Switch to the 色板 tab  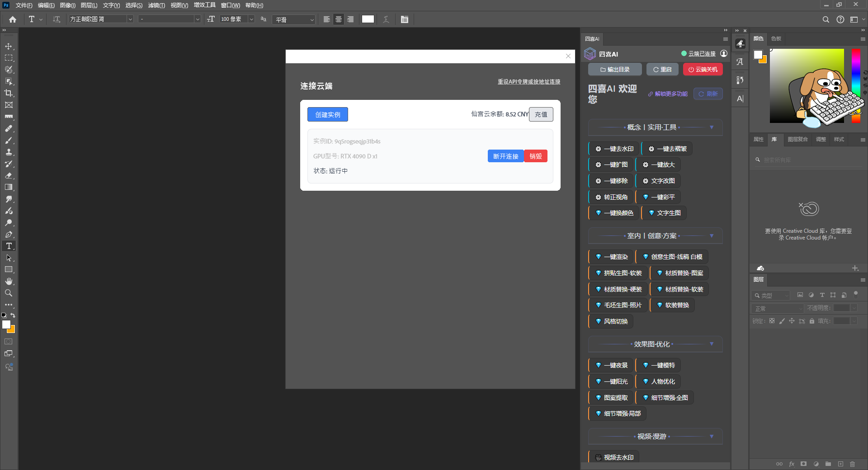point(776,39)
